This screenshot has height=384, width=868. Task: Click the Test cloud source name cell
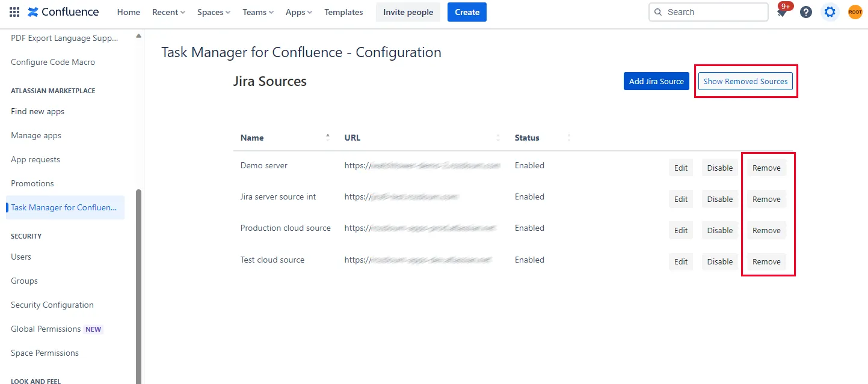click(x=272, y=260)
